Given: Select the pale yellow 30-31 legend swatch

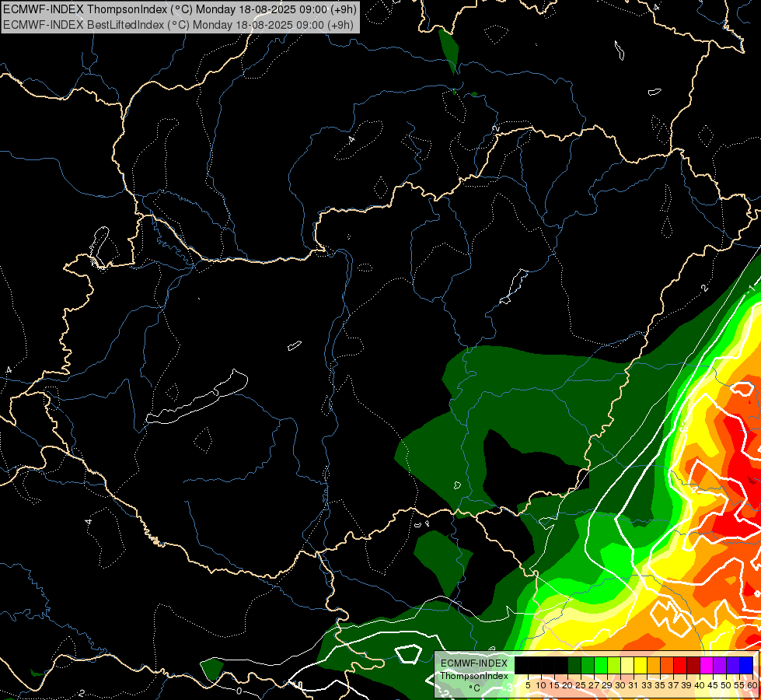Looking at the screenshot, I should [x=627, y=665].
